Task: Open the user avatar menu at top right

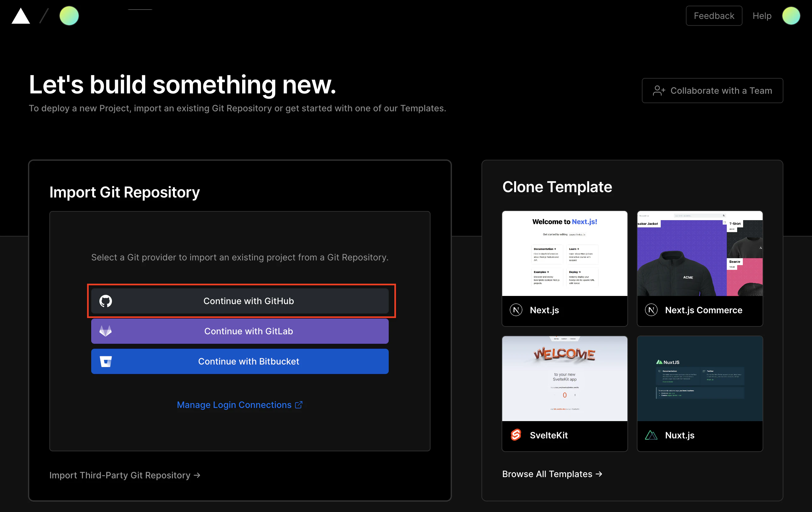Action: point(791,16)
